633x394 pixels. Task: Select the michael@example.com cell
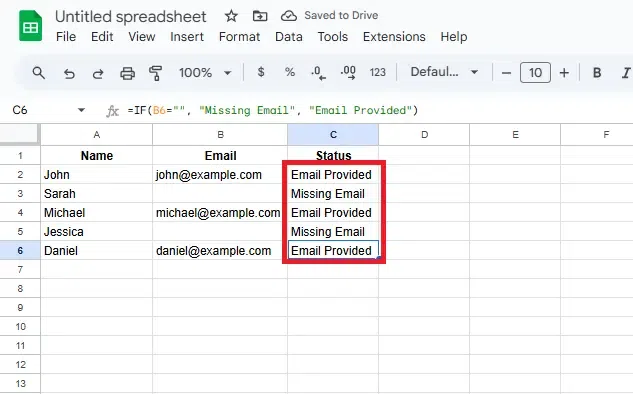pos(220,212)
